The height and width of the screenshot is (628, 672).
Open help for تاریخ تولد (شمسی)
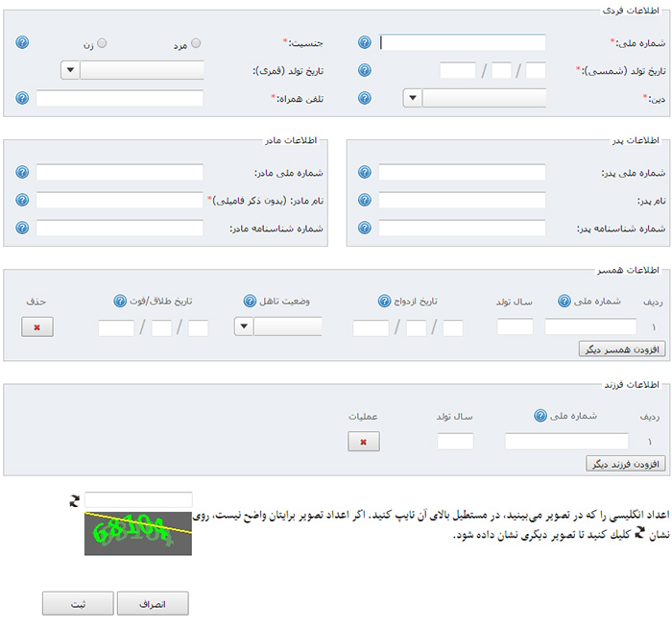coord(364,70)
